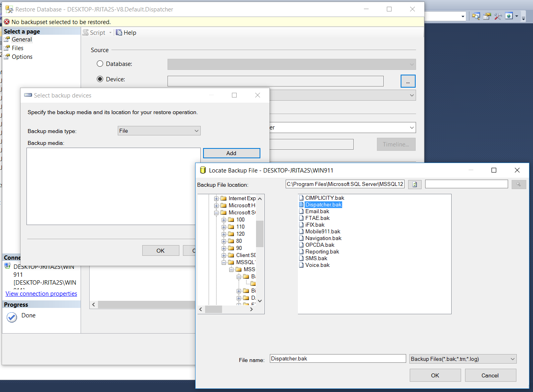Select the Device source radio button
Screen dimensions: 533x392
click(100, 79)
